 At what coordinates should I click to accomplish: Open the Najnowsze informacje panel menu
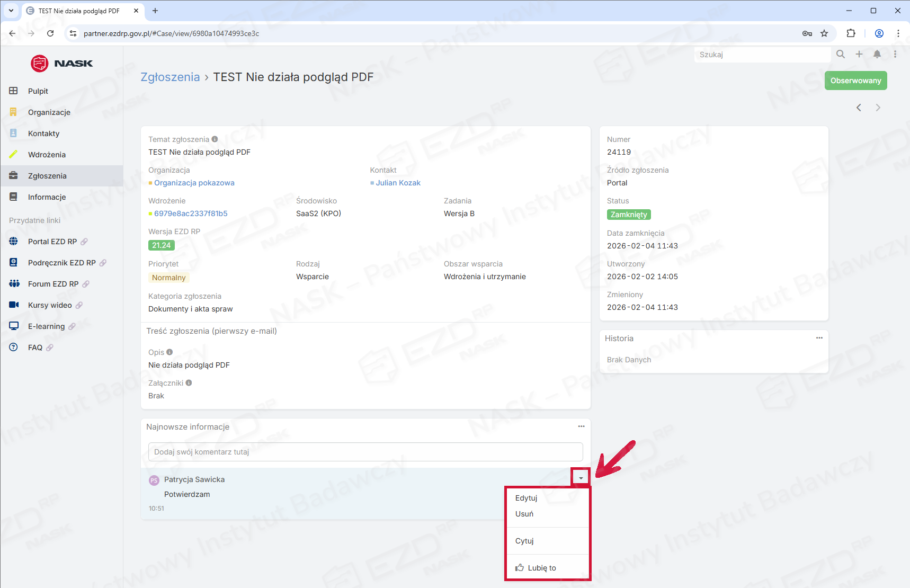pyautogui.click(x=581, y=426)
